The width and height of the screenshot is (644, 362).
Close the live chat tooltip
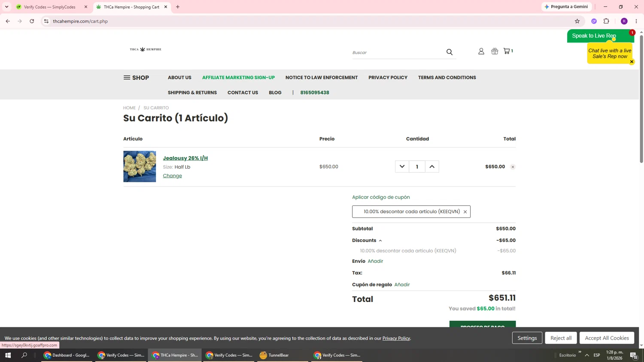[x=632, y=62]
